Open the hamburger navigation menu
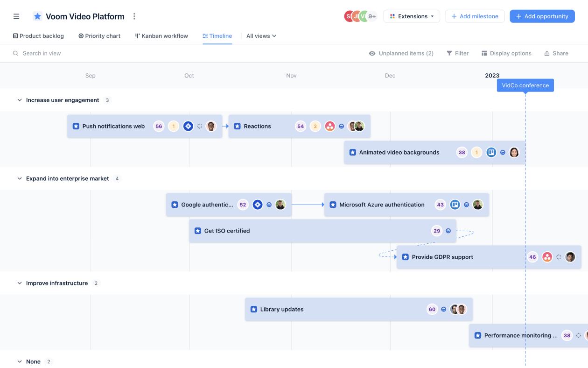 (x=16, y=16)
